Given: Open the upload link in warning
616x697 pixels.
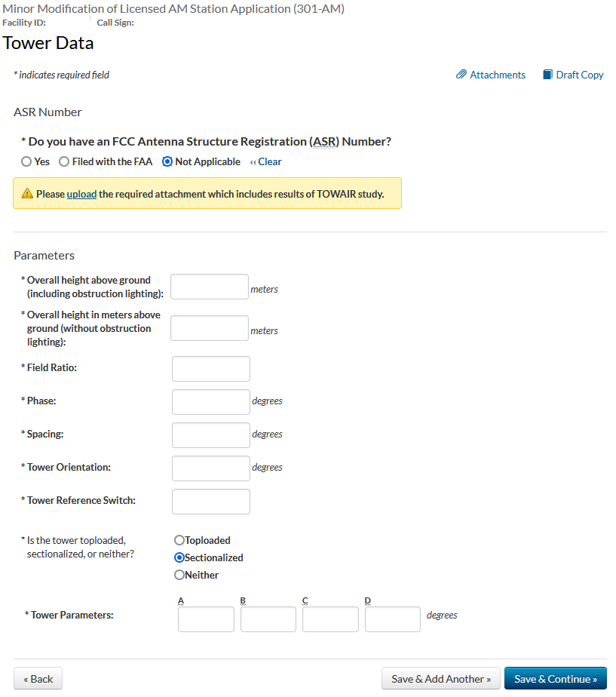Looking at the screenshot, I should pyautogui.click(x=81, y=194).
